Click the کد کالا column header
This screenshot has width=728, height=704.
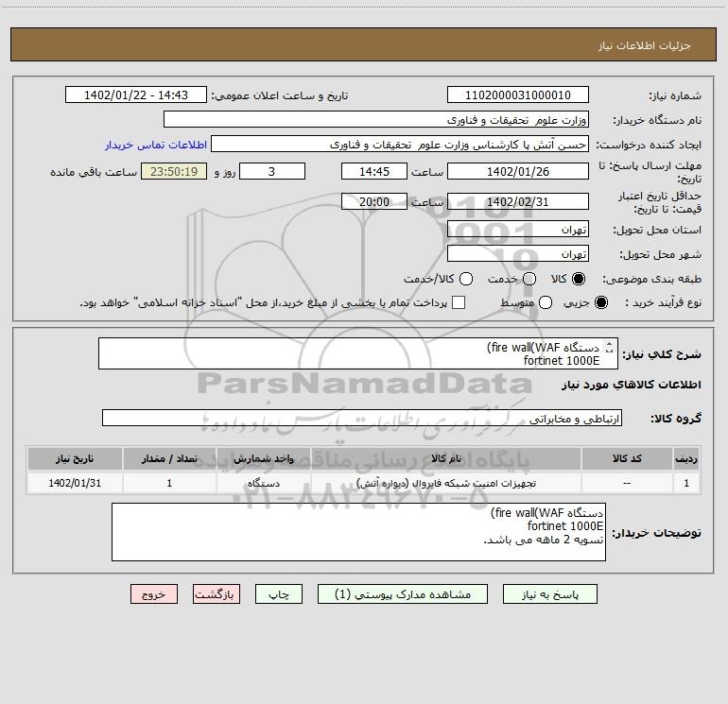pyautogui.click(x=627, y=458)
